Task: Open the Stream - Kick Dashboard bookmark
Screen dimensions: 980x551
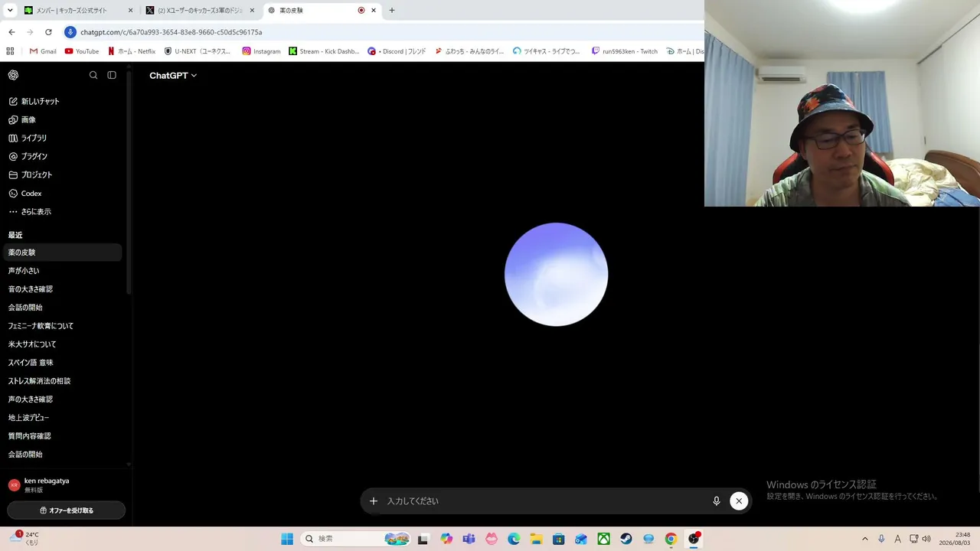Action: tap(324, 51)
